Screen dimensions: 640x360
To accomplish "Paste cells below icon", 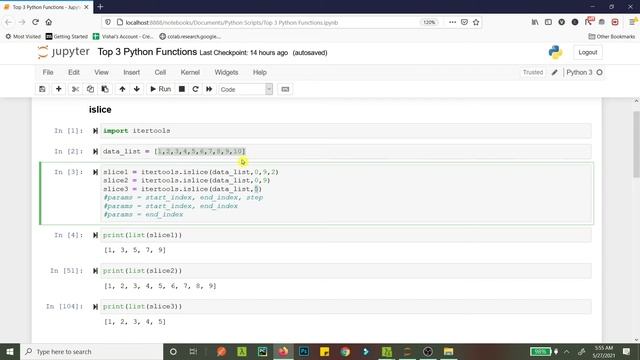I will coord(105,89).
